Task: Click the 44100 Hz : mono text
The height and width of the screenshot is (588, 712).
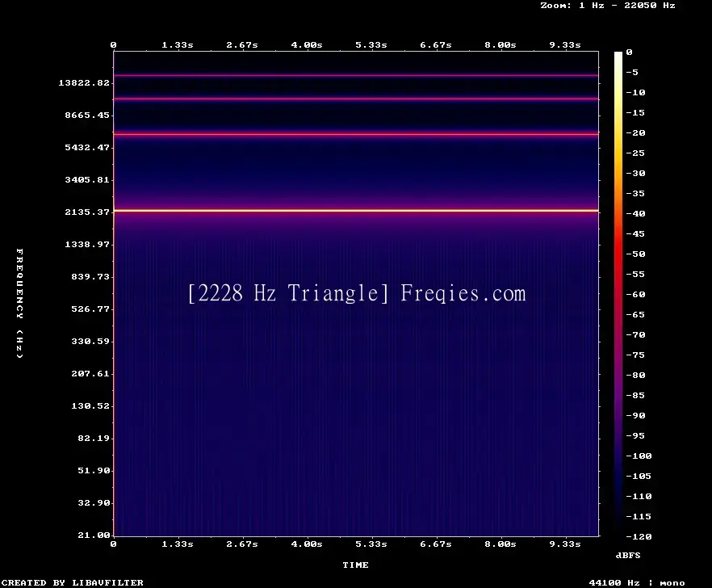Action: [637, 583]
